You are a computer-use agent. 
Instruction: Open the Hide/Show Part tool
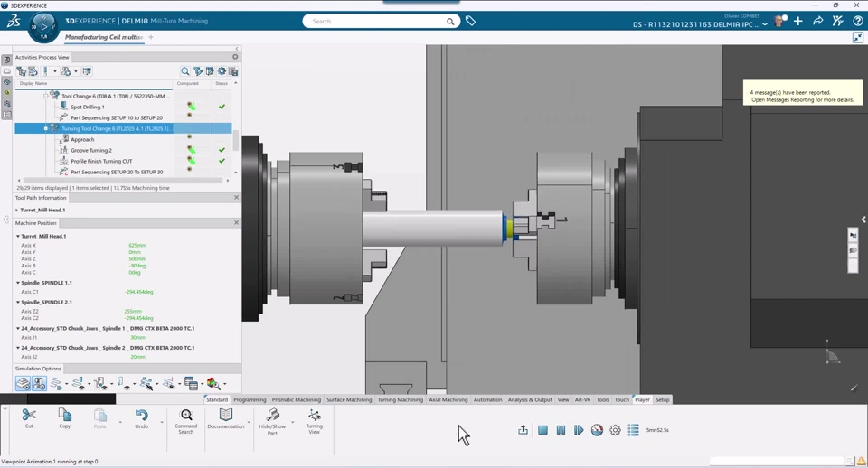pos(272,416)
